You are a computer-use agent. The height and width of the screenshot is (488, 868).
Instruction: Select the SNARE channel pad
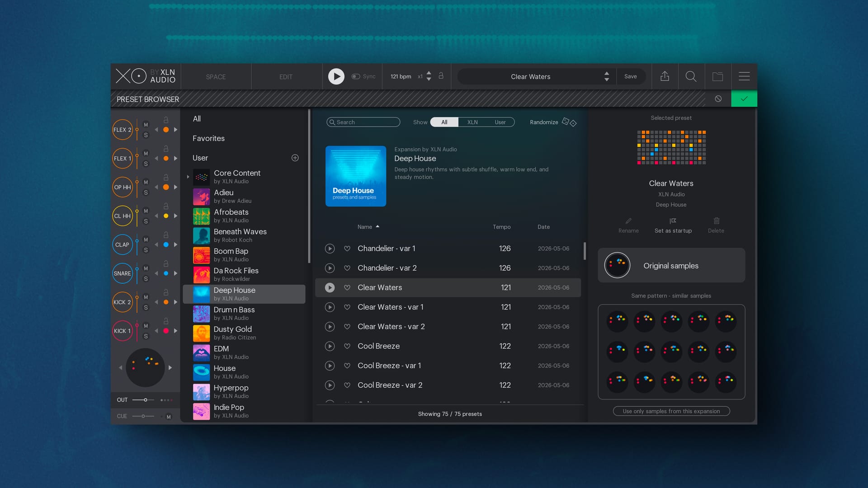(x=123, y=273)
